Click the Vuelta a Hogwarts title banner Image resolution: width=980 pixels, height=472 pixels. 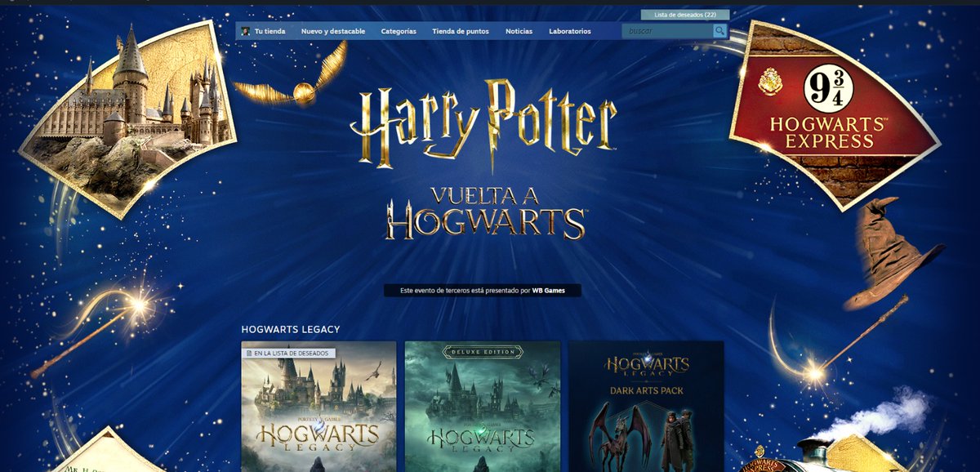point(485,212)
